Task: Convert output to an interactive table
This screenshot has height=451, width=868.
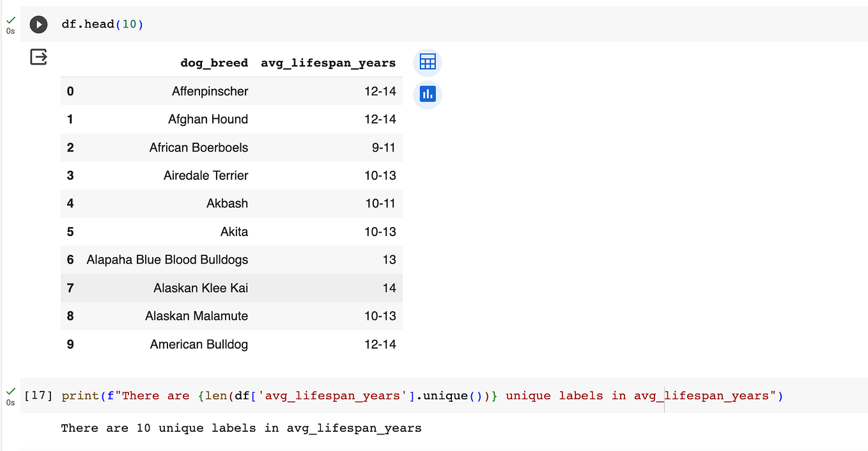Action: tap(427, 62)
